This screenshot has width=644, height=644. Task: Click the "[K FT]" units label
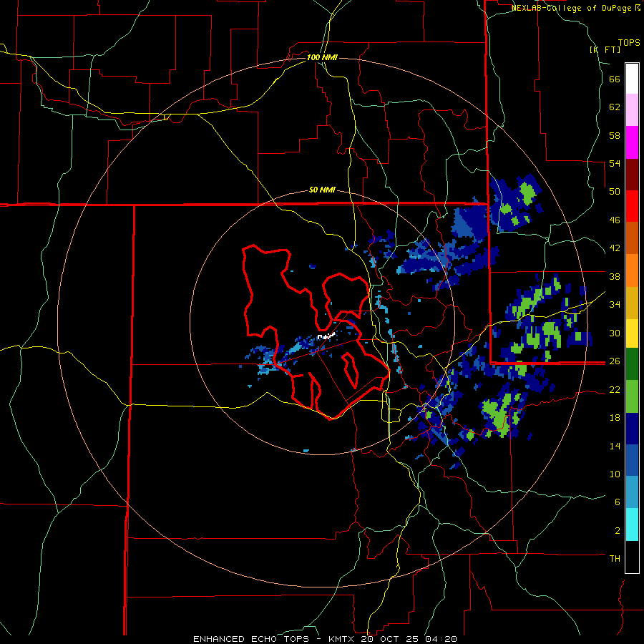[x=605, y=49]
